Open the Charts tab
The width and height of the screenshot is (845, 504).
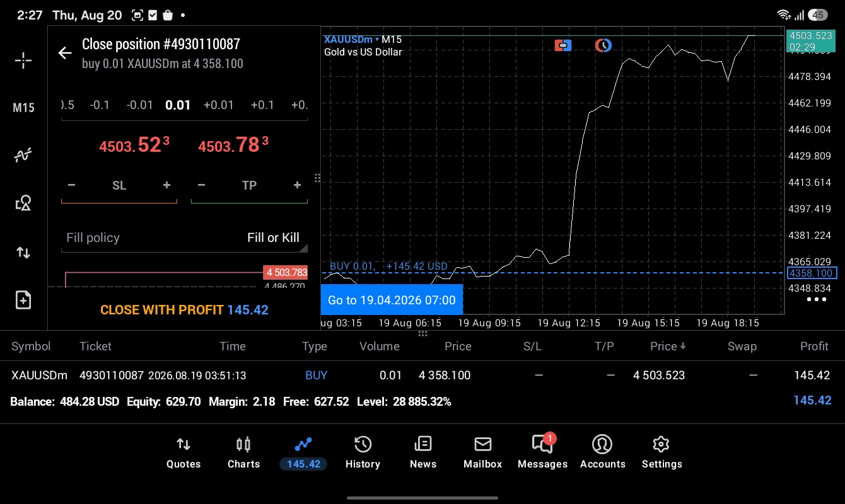coord(243,453)
